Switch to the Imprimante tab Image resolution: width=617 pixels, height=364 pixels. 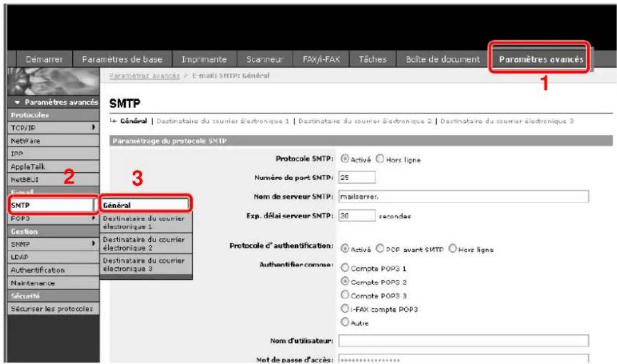point(204,59)
